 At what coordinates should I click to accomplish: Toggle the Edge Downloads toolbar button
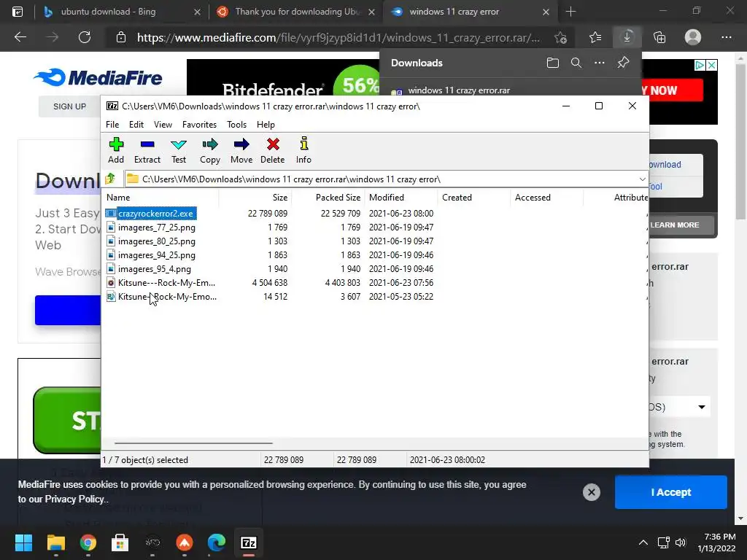pyautogui.click(x=627, y=37)
